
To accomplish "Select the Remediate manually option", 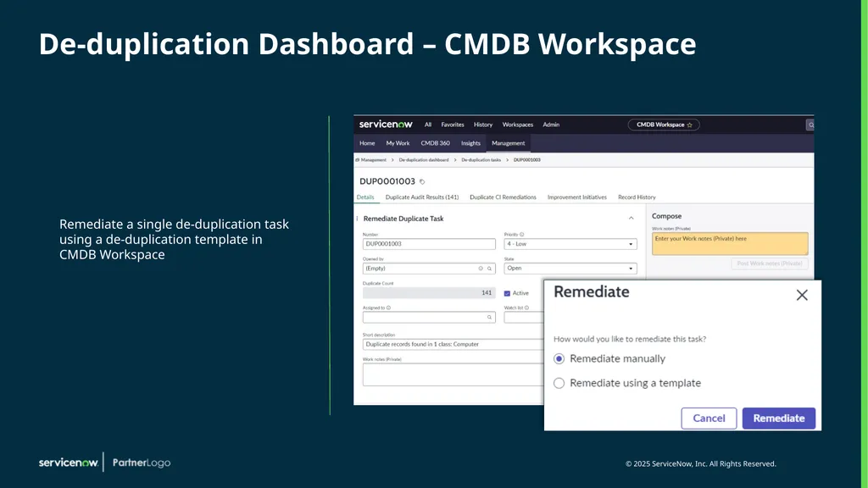I will tap(559, 358).
